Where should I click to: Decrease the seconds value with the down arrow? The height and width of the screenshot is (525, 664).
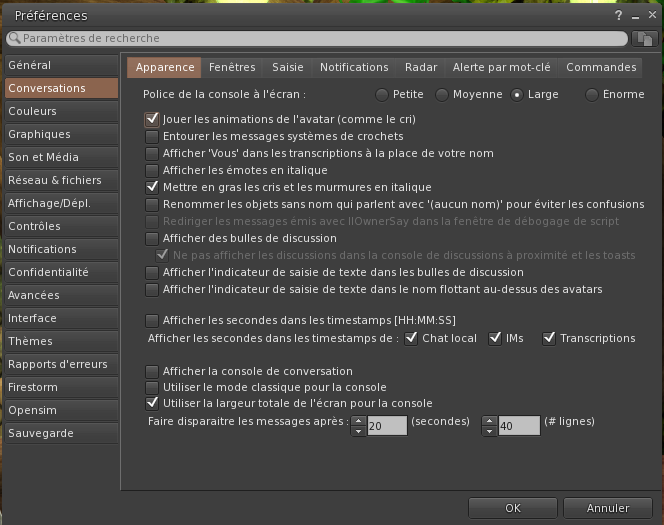click(358, 431)
